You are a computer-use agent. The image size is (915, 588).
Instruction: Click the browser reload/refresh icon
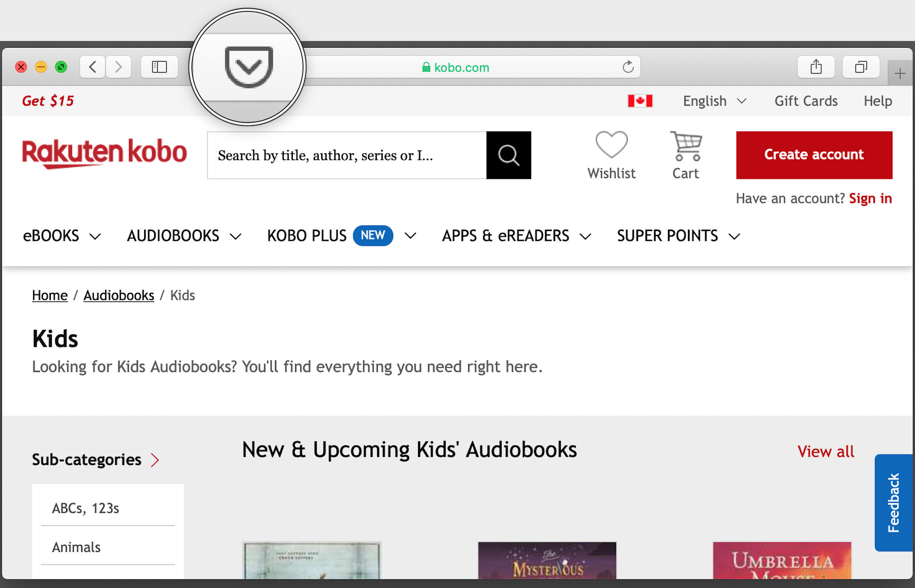click(627, 66)
